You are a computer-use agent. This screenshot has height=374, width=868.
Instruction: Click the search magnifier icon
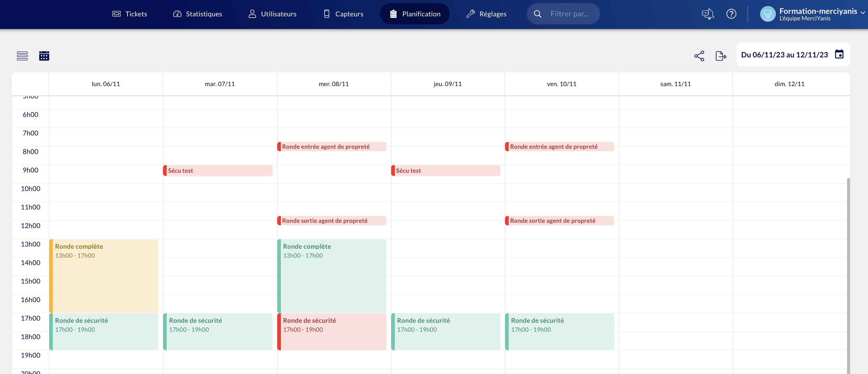(538, 14)
